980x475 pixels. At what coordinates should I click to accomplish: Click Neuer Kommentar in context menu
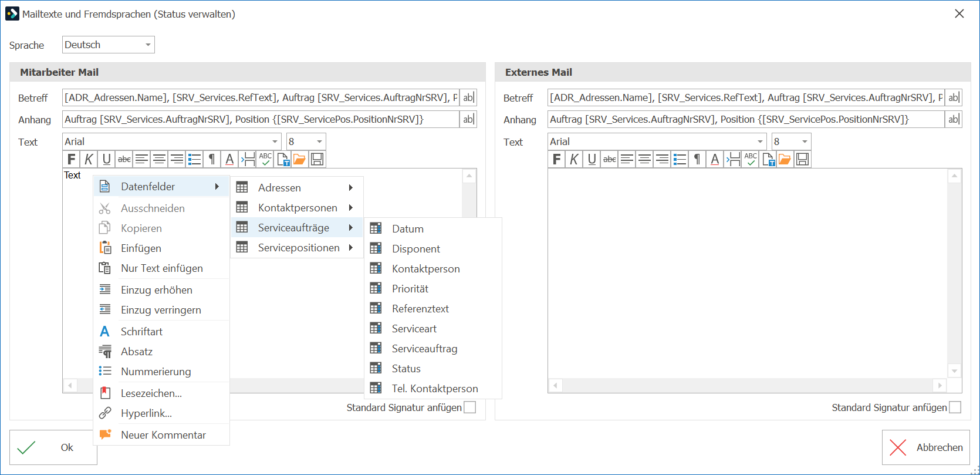click(x=161, y=435)
